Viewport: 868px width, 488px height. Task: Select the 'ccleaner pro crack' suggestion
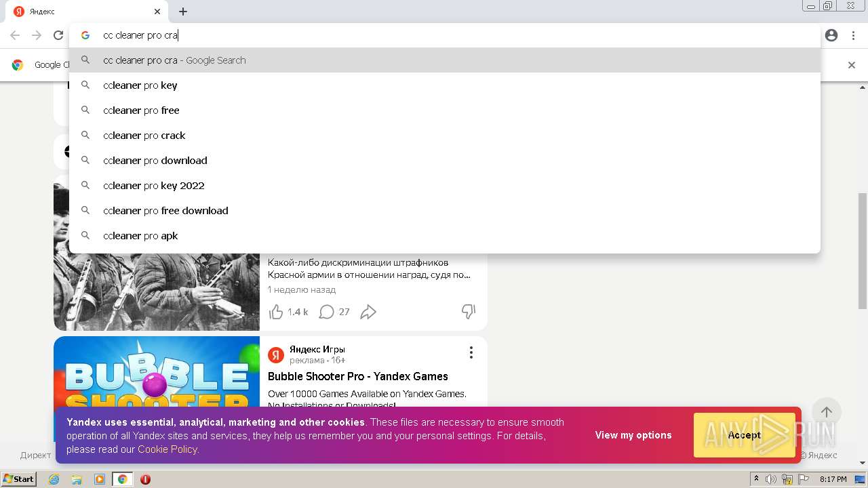click(445, 136)
